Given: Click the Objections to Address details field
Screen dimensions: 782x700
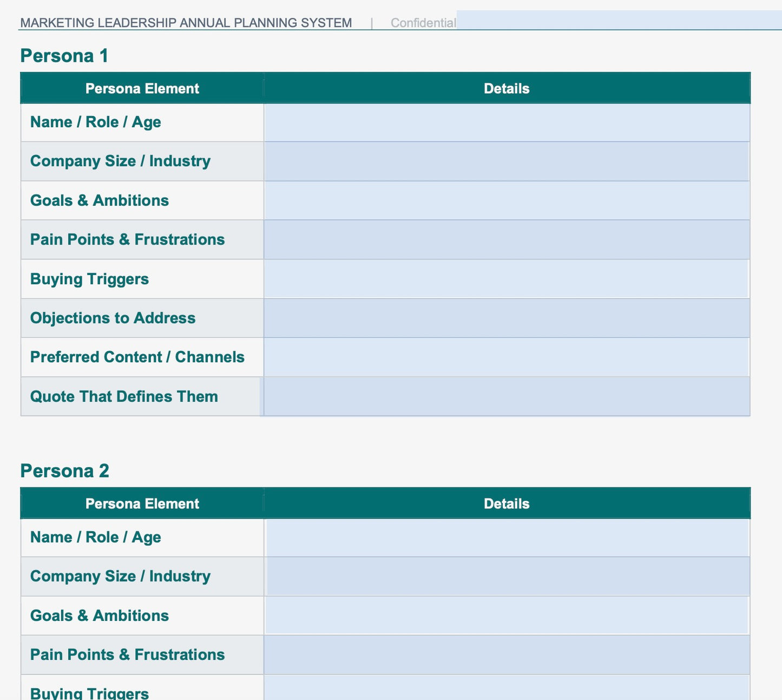Looking at the screenshot, I should point(507,318).
